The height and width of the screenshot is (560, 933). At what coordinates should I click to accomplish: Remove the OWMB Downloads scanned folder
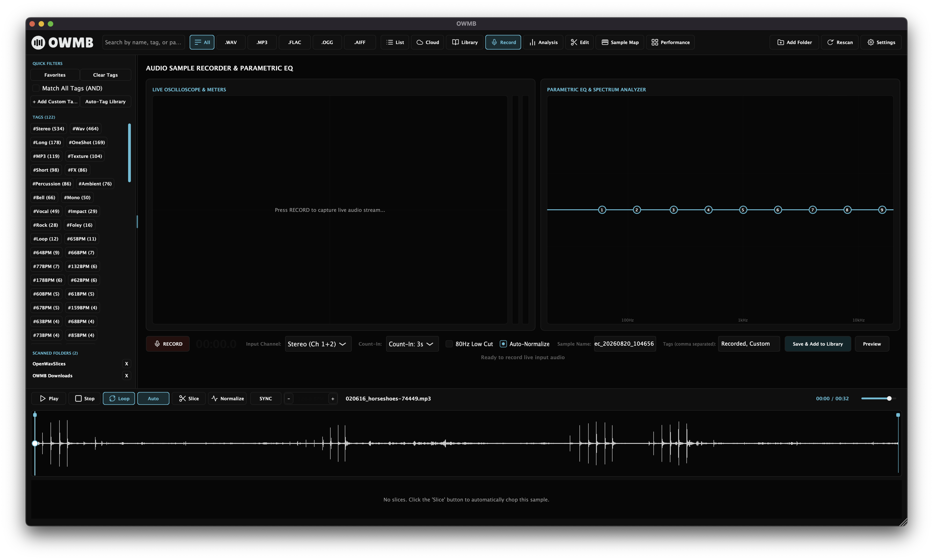click(x=126, y=375)
